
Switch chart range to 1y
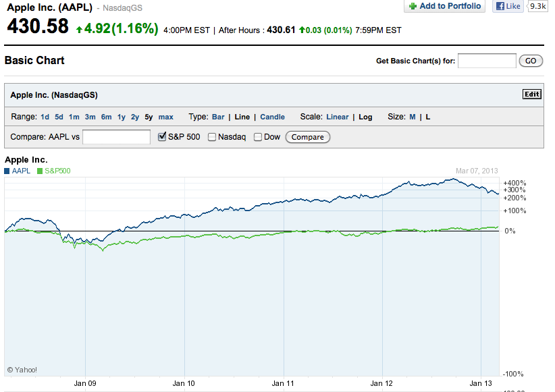pyautogui.click(x=122, y=117)
